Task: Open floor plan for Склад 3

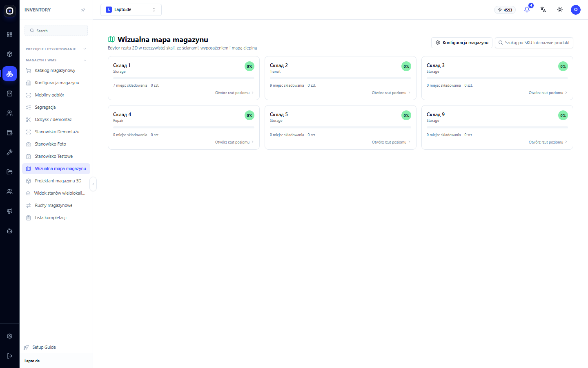Action: pos(548,93)
